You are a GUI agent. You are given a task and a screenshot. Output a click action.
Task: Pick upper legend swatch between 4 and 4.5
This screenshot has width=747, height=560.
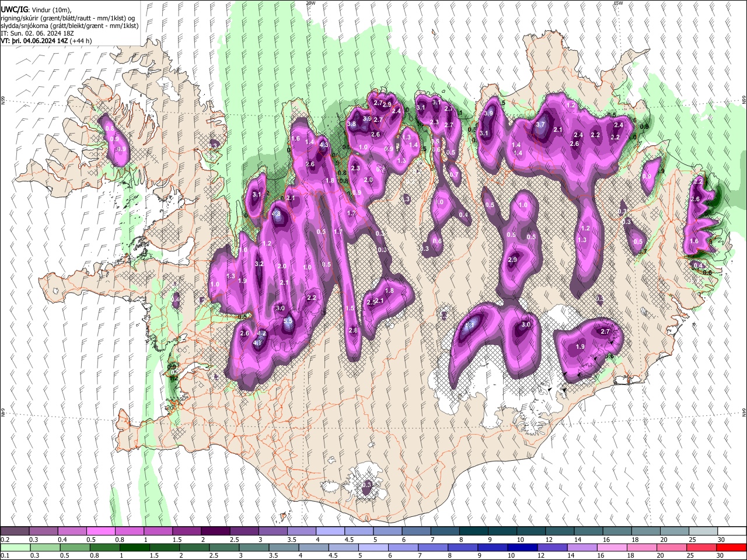tap(329, 531)
